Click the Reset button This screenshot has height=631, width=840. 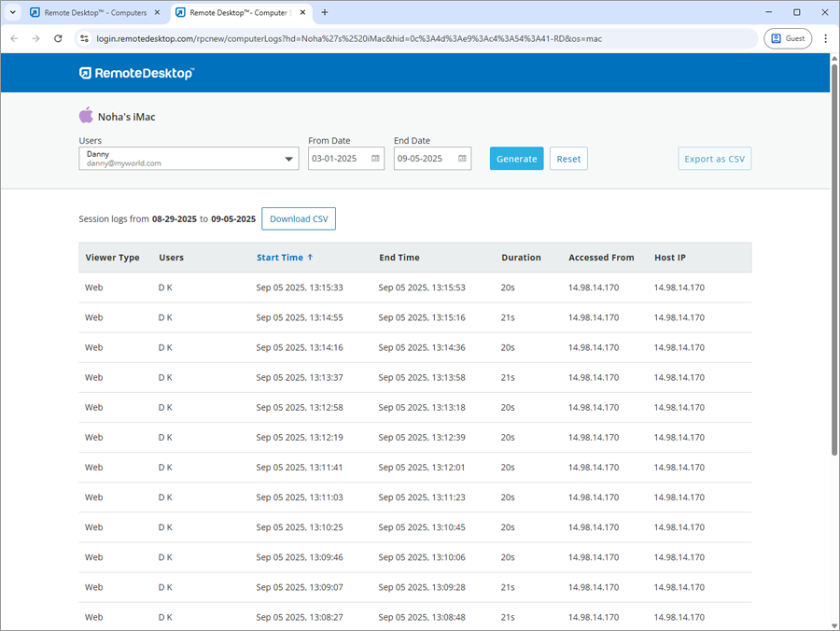(568, 159)
